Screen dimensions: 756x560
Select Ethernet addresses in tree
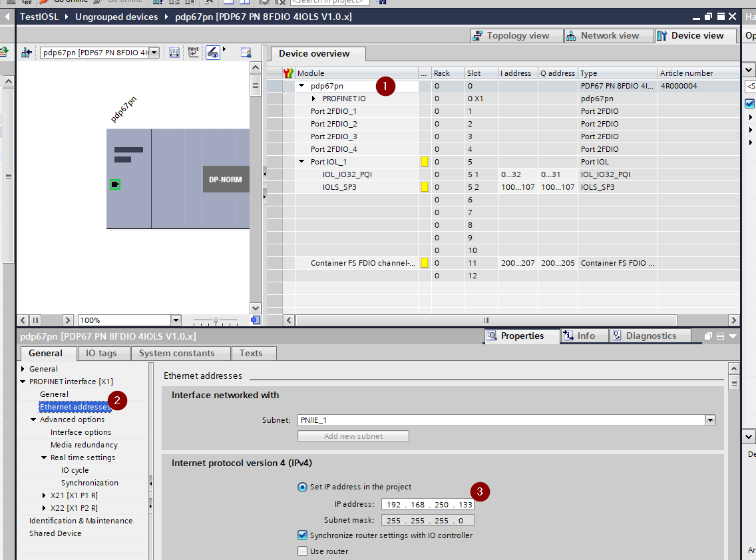click(x=75, y=407)
